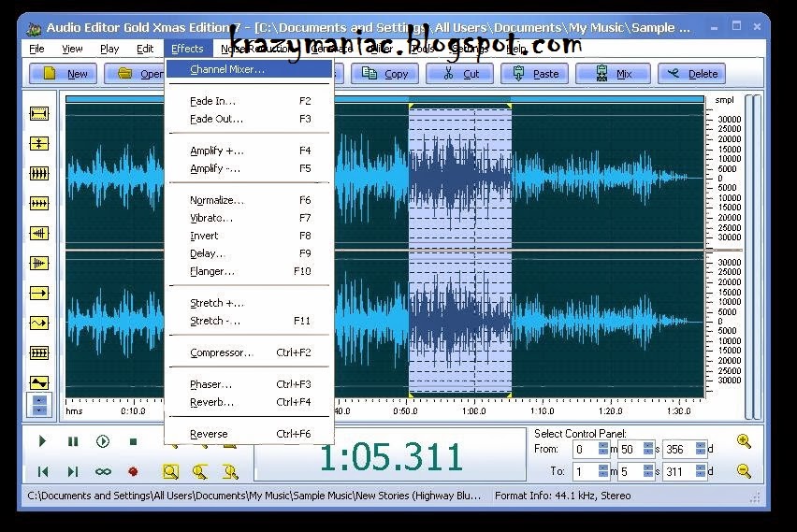Click the From seconds field showing 50
This screenshot has height=532, width=797.
[x=630, y=449]
